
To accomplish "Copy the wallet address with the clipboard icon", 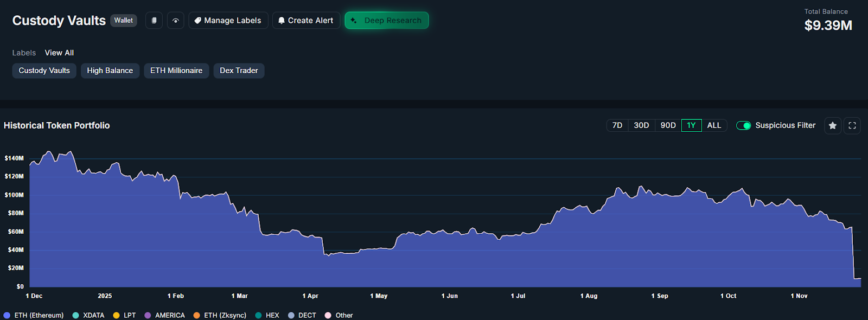I will (154, 21).
